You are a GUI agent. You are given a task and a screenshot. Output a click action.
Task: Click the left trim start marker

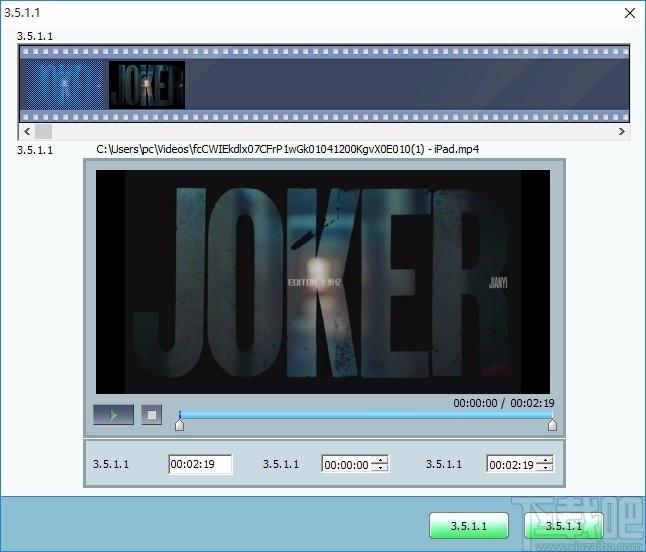[x=179, y=425]
